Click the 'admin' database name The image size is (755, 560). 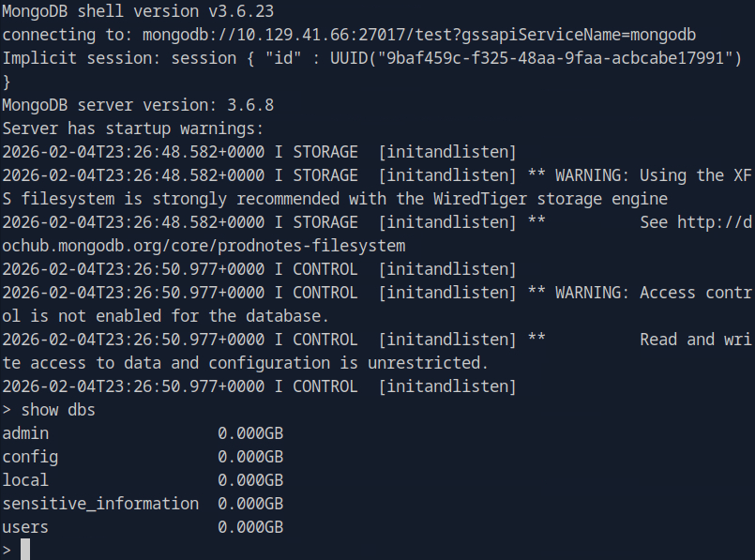pos(25,433)
